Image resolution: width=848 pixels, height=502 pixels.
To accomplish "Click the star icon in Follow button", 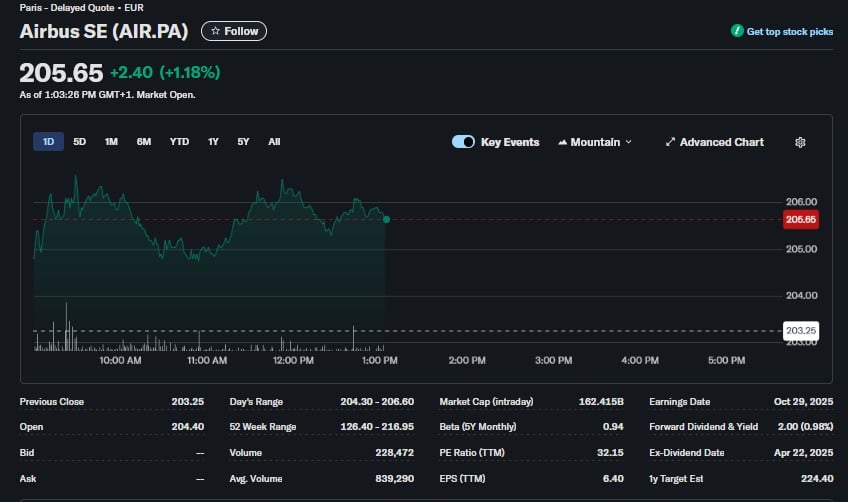I will 215,31.
